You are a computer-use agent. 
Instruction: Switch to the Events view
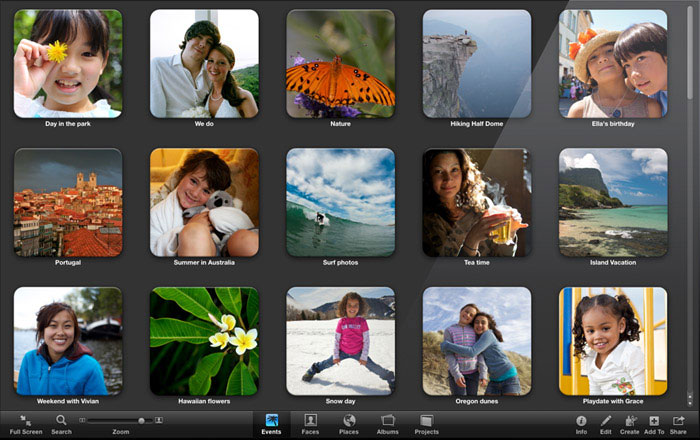(x=271, y=421)
